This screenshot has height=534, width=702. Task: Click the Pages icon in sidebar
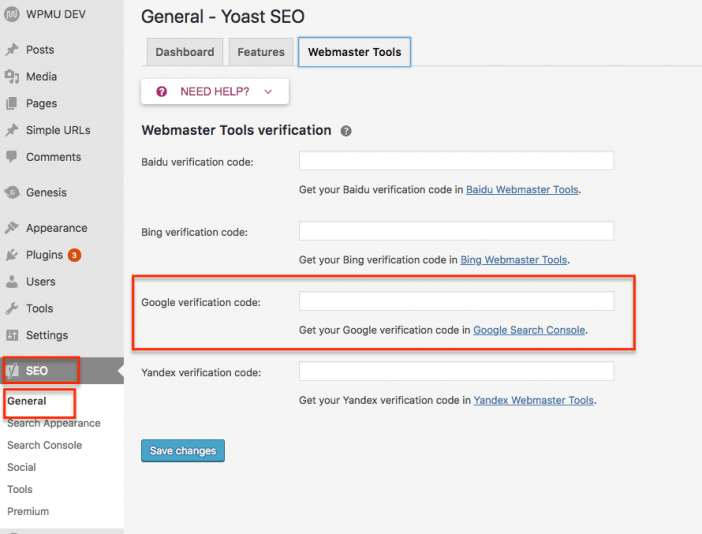(12, 103)
